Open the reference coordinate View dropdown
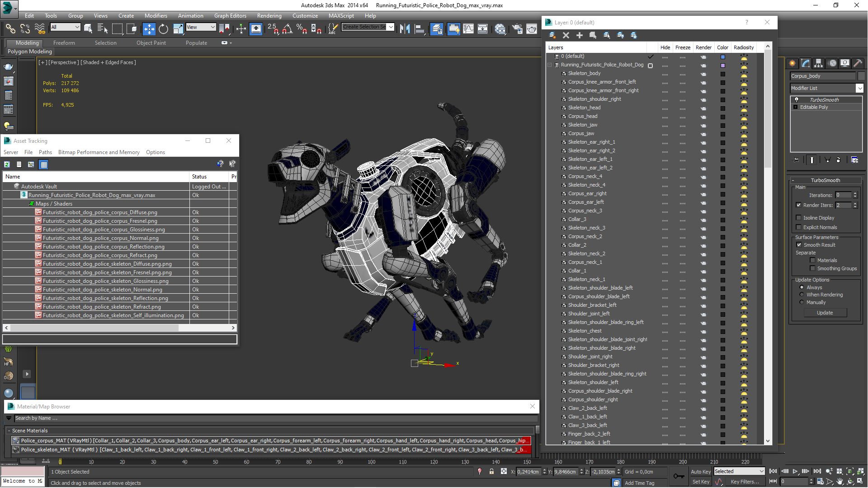Viewport: 868px width, 488px height. point(201,27)
